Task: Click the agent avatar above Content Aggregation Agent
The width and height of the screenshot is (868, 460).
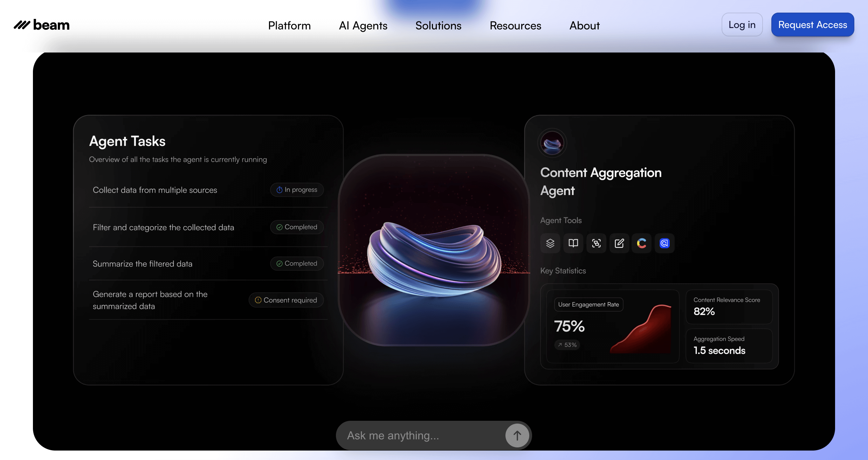Action: pyautogui.click(x=552, y=143)
